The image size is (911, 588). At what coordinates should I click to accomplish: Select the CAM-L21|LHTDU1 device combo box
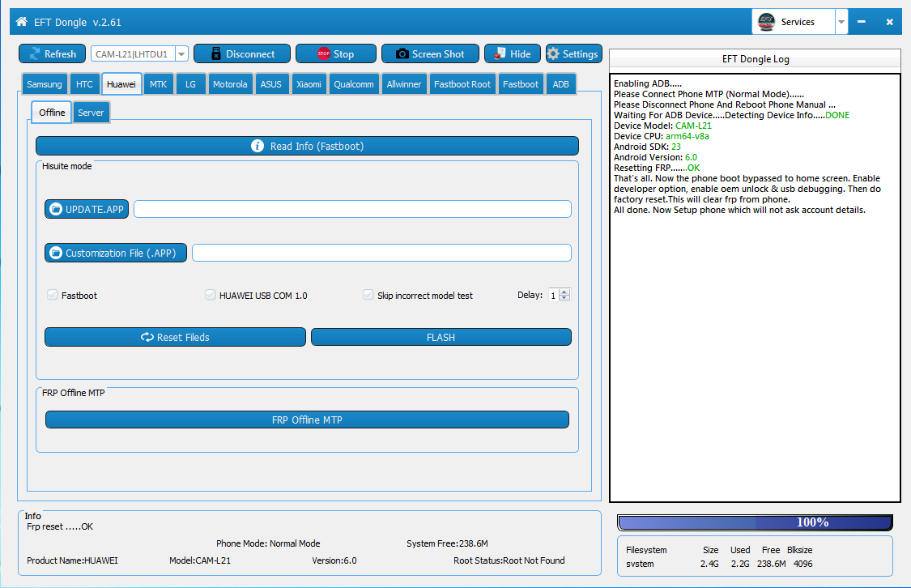[139, 54]
